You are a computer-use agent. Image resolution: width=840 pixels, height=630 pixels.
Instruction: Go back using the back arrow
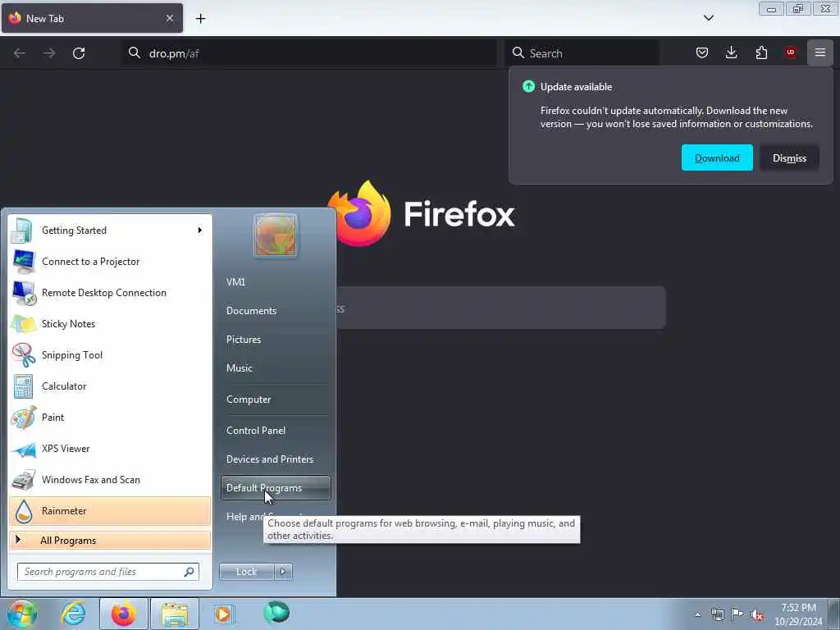point(20,53)
